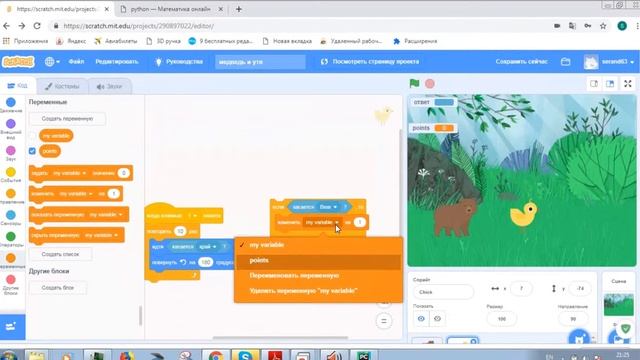The width and height of the screenshot is (640, 360).
Task: Switch to large stage layout
Action: (x=610, y=84)
